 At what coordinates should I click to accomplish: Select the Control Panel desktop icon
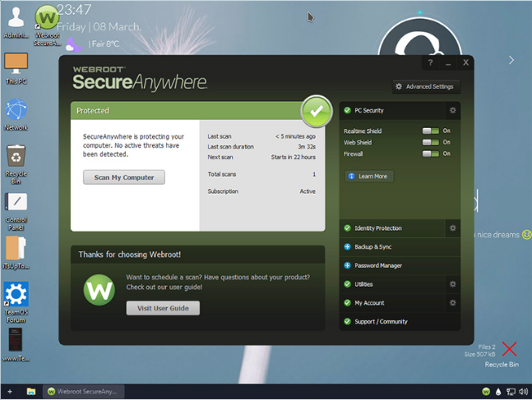pos(16,212)
